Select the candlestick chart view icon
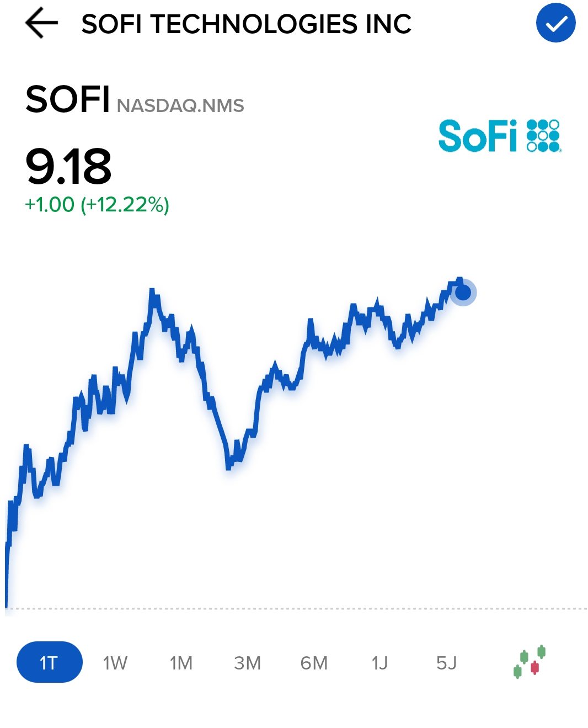 point(530,662)
